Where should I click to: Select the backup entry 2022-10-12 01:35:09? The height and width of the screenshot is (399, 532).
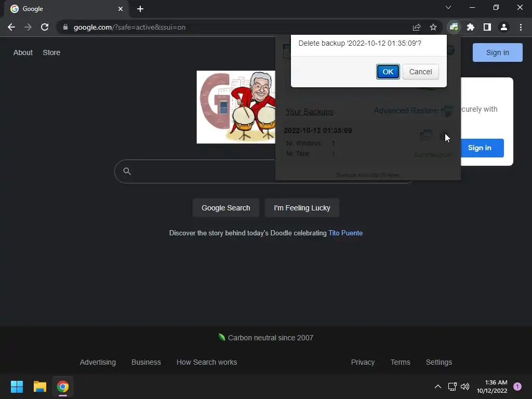point(317,130)
